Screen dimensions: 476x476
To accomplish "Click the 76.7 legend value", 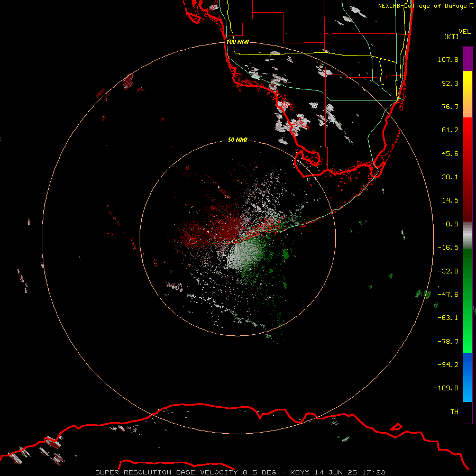I will 450,106.
